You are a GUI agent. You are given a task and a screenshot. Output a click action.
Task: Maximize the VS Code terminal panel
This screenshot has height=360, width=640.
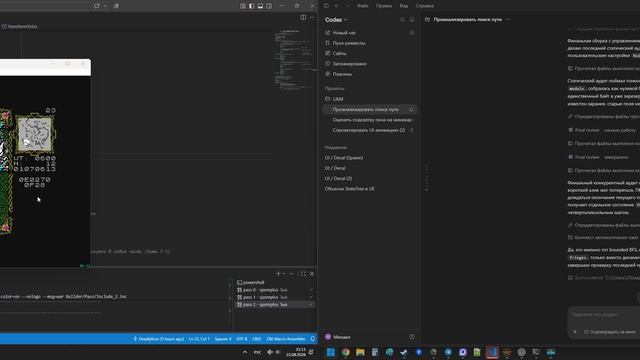[x=303, y=273]
